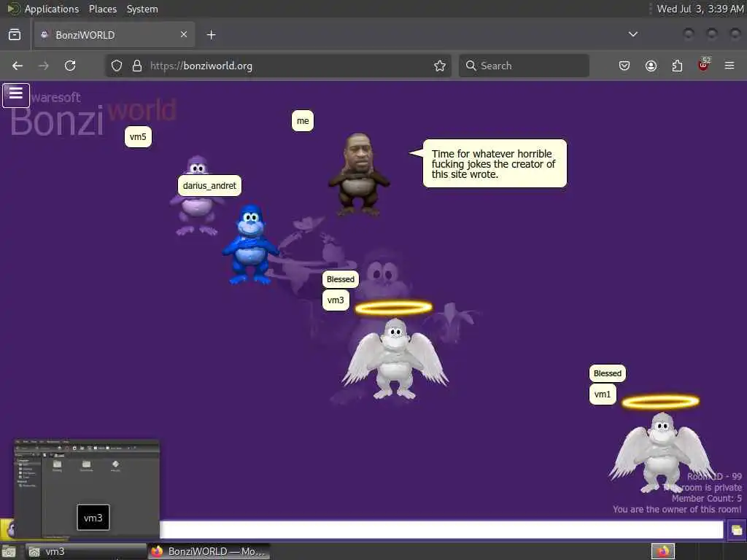
Task: Click 'You are the owner of this room!' text
Action: 677,510
